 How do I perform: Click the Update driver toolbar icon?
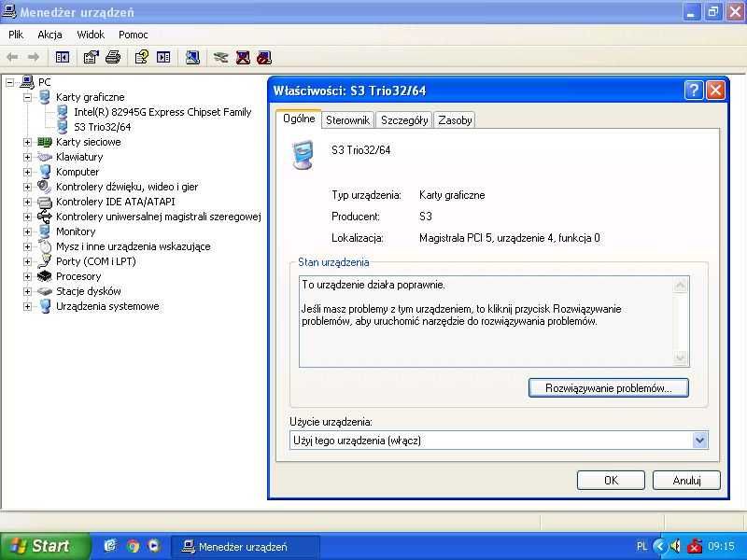click(x=220, y=58)
